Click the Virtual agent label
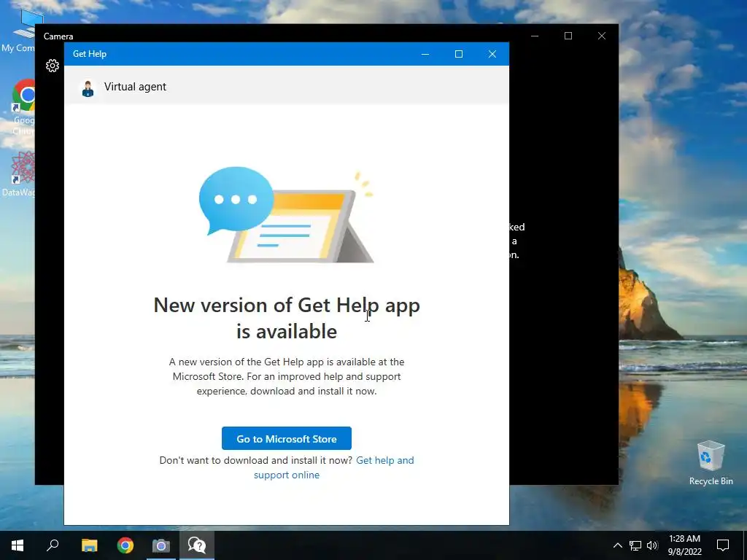747x560 pixels. click(x=135, y=87)
